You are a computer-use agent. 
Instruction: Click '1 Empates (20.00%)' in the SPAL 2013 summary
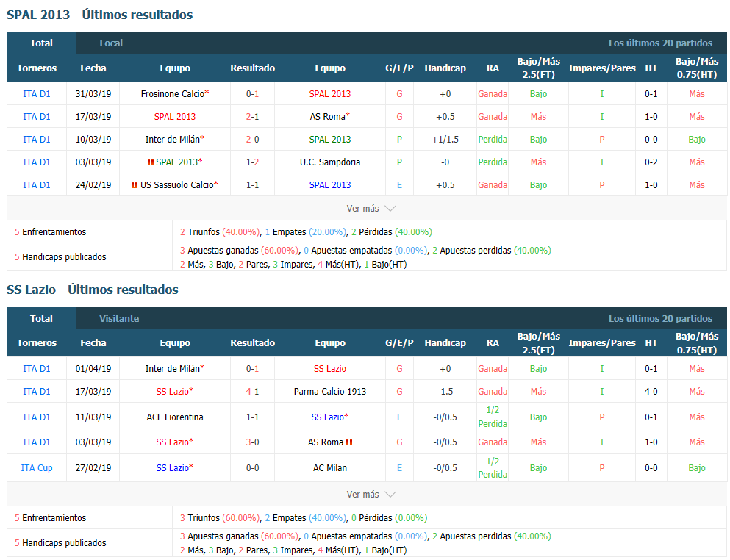pos(305,231)
